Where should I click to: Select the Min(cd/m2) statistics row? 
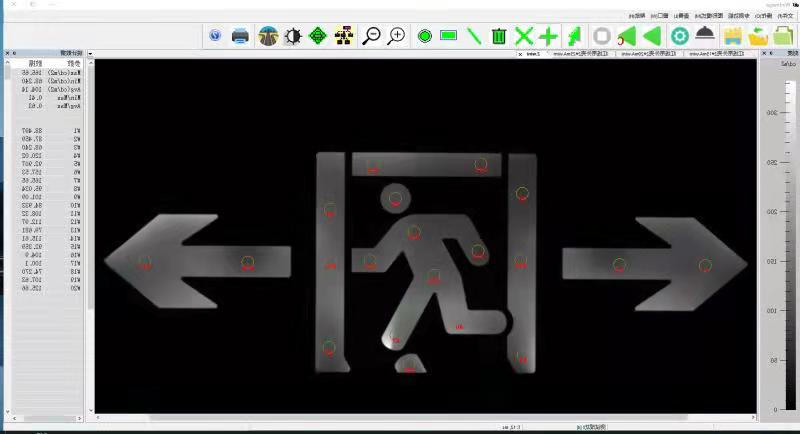(x=47, y=81)
